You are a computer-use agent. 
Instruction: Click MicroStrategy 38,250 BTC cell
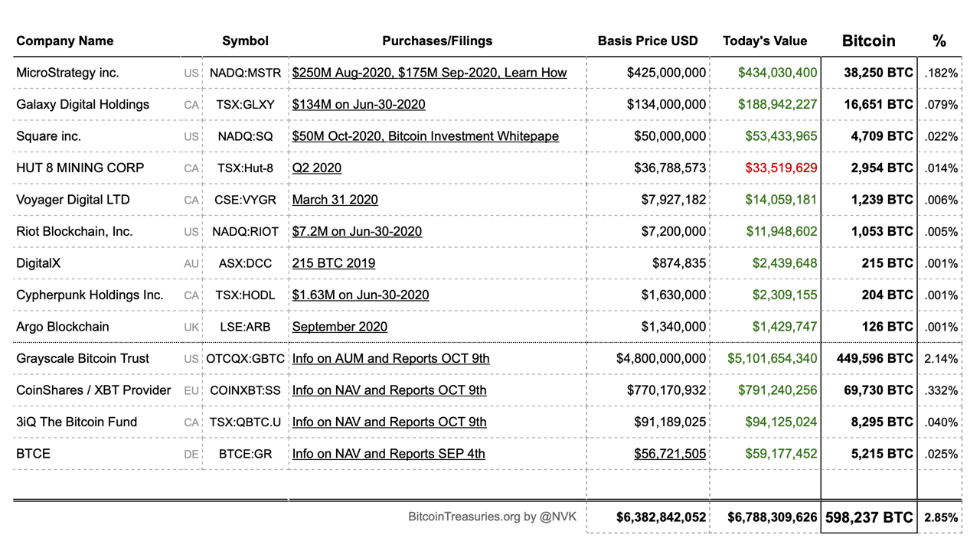click(879, 73)
